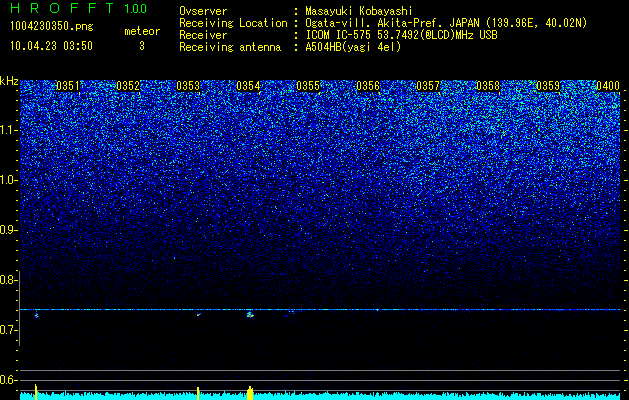
Task: Click the Receiving Location label
Action: click(x=233, y=23)
